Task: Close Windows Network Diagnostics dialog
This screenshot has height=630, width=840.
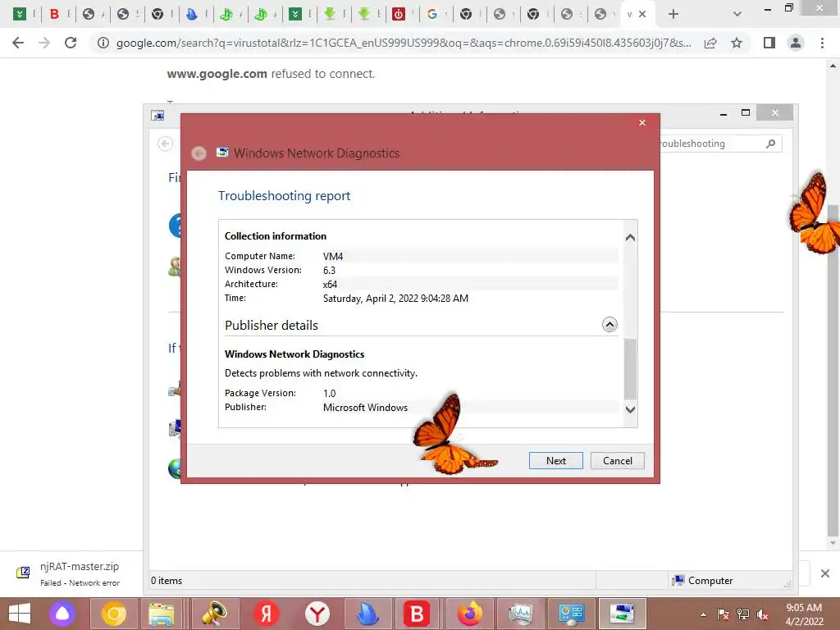Action: (641, 123)
